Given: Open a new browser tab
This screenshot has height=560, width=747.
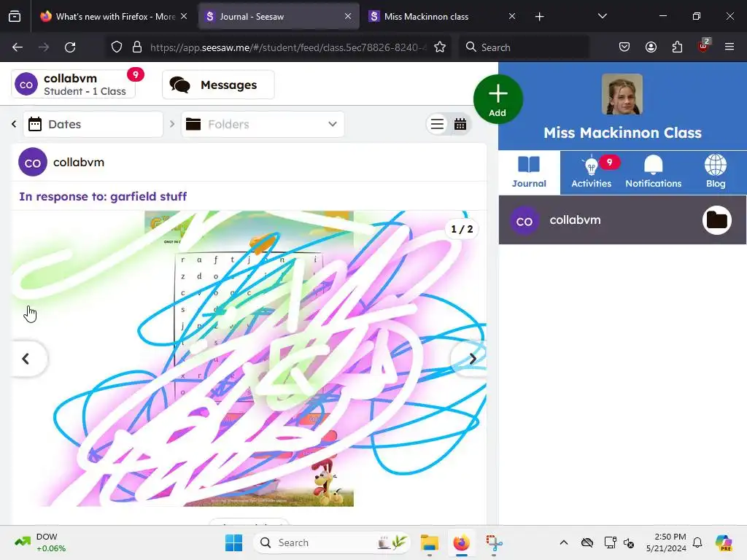Looking at the screenshot, I should click(539, 17).
